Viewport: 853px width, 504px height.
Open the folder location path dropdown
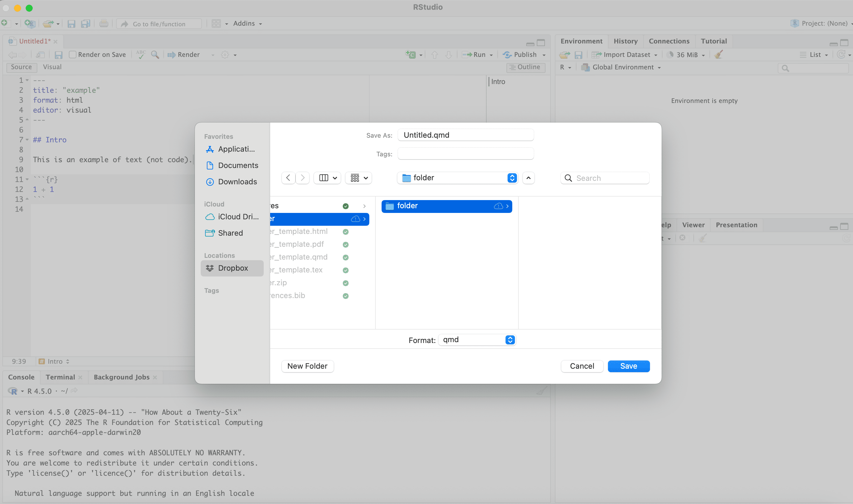pos(457,178)
